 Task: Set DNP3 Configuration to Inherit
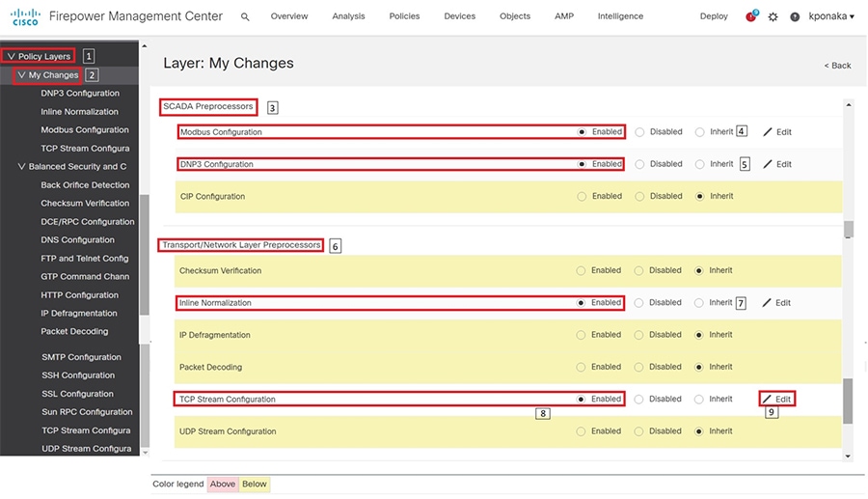tap(700, 164)
